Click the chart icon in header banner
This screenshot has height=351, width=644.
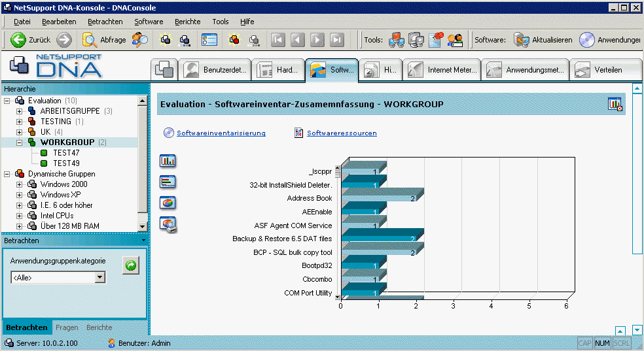(x=615, y=104)
